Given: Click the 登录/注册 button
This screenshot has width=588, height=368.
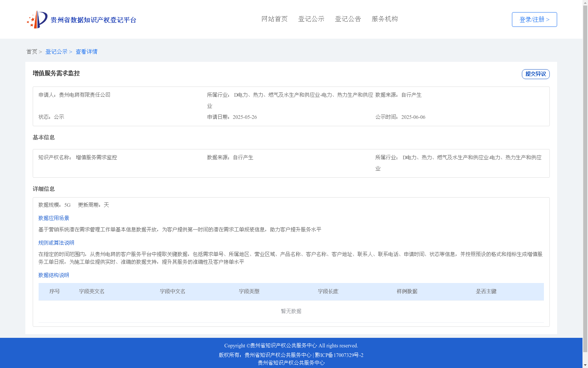Looking at the screenshot, I should (x=534, y=20).
